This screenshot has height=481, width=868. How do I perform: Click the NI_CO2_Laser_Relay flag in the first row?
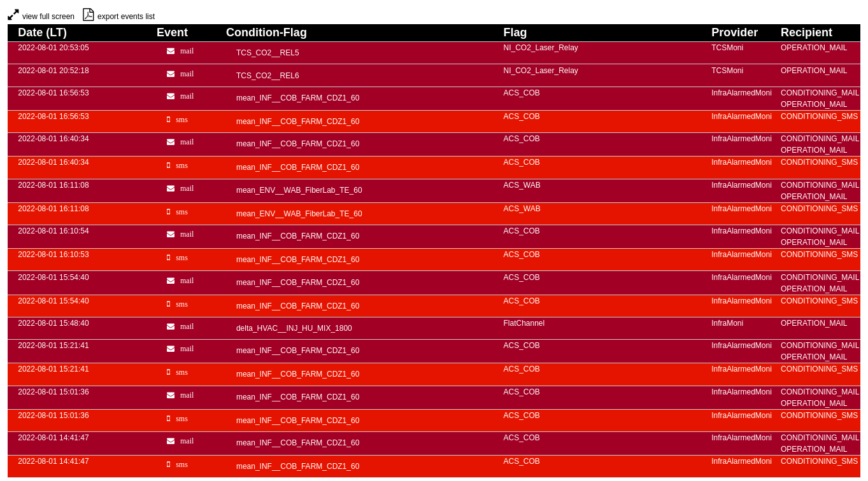pyautogui.click(x=541, y=48)
